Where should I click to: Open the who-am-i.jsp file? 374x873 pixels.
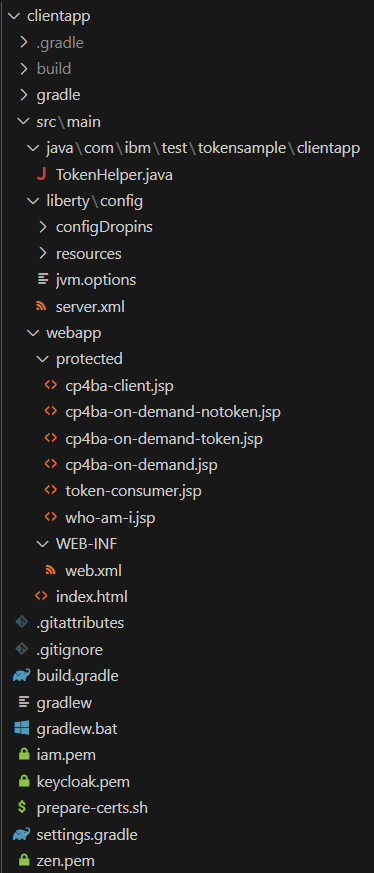[x=110, y=518]
